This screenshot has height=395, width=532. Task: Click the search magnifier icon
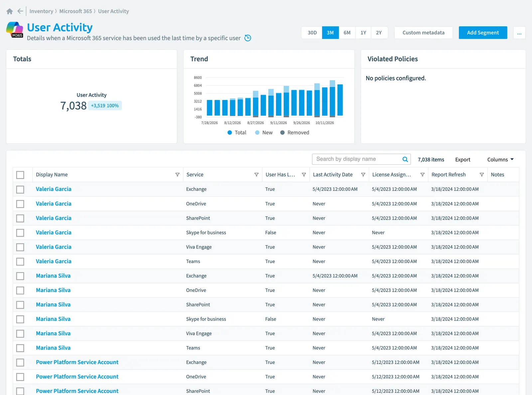[x=405, y=159]
